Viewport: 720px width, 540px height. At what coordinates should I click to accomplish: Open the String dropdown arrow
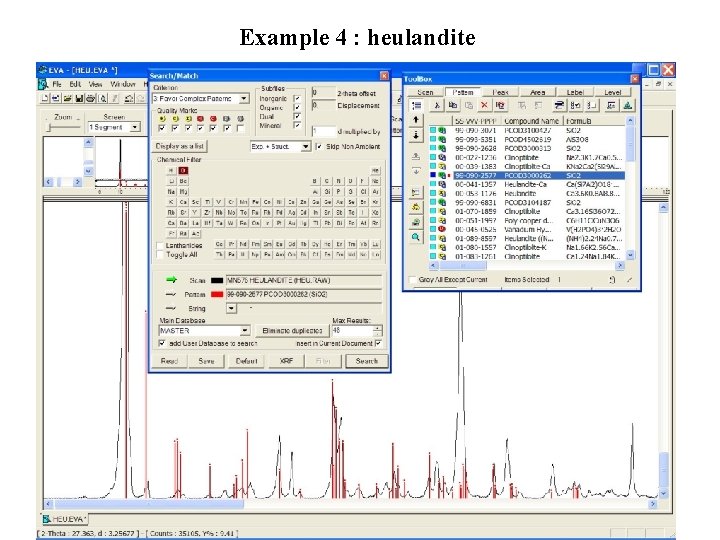(x=231, y=308)
